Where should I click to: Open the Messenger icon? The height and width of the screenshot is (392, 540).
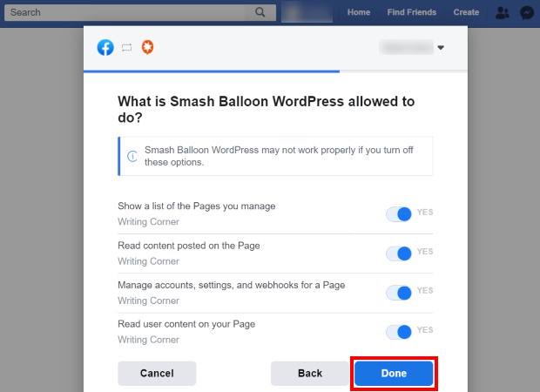point(527,13)
